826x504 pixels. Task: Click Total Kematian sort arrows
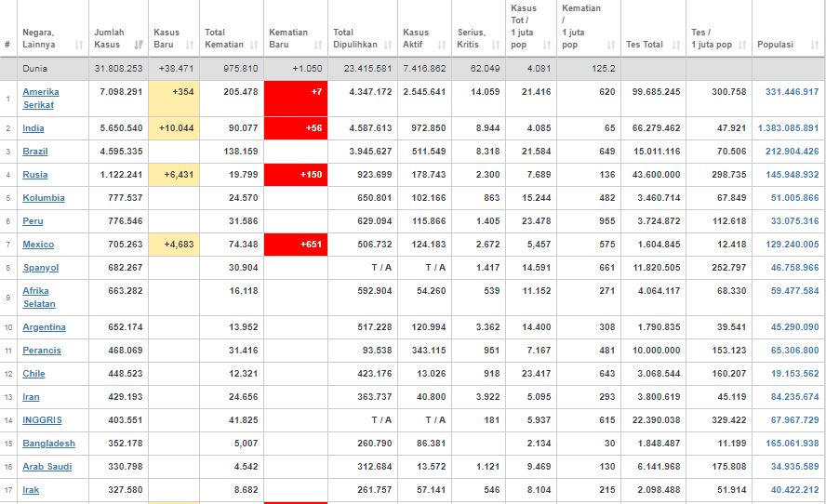click(x=254, y=45)
